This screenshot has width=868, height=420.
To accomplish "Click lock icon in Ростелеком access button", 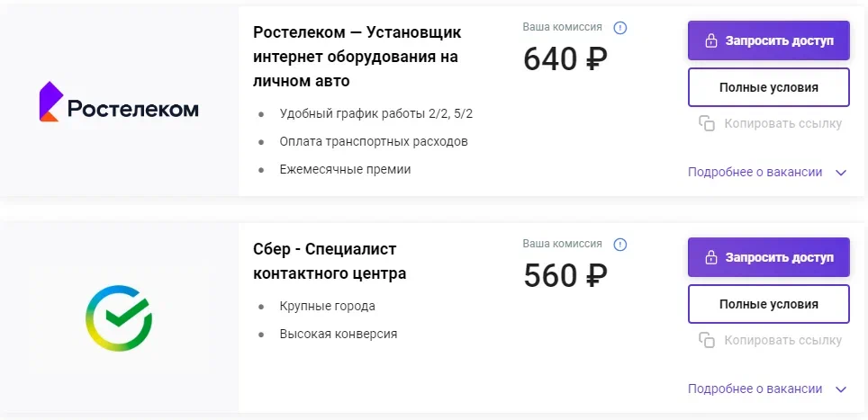I will tap(710, 40).
